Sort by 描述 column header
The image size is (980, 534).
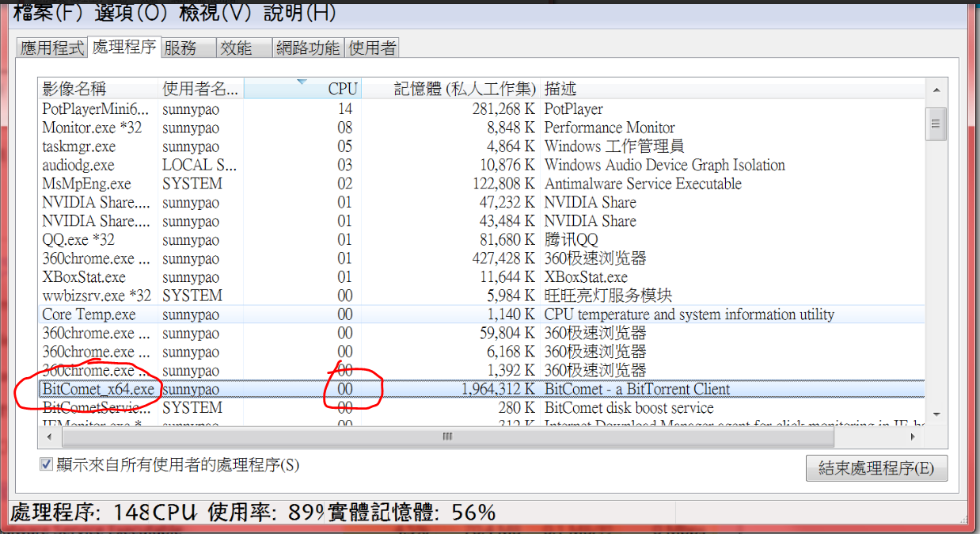click(732, 89)
